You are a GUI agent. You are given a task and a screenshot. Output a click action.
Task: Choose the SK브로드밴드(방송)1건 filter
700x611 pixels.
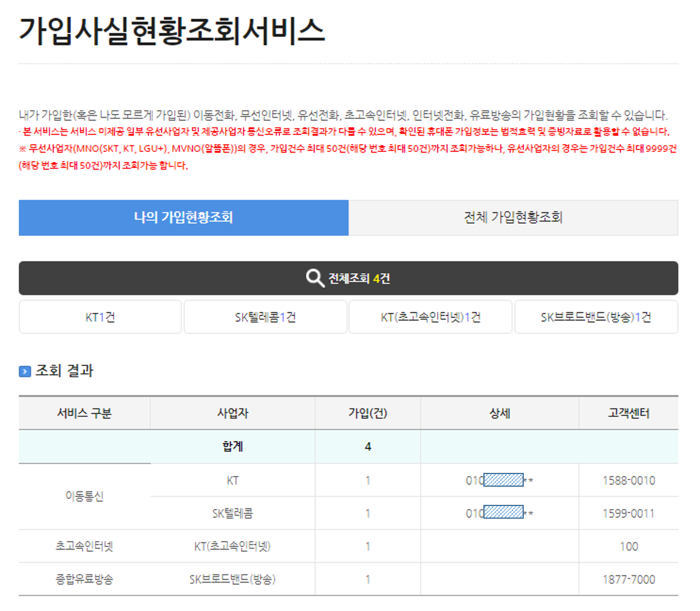pyautogui.click(x=596, y=316)
